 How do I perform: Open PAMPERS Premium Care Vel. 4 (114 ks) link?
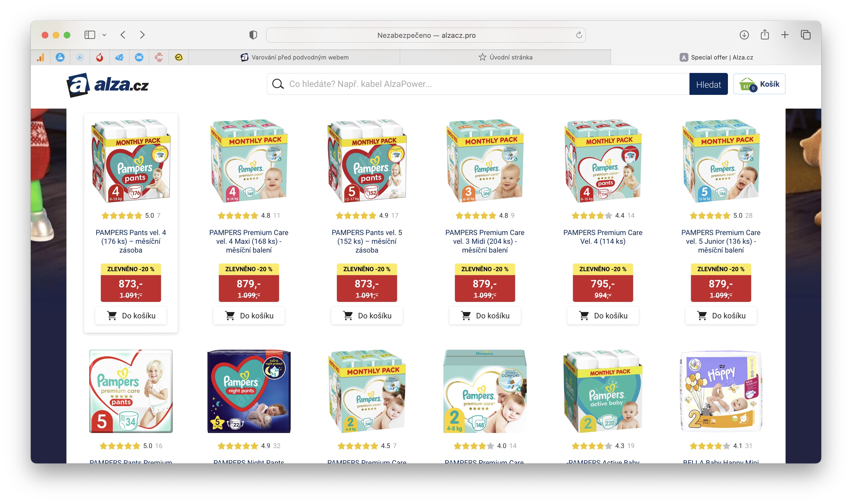(x=602, y=237)
